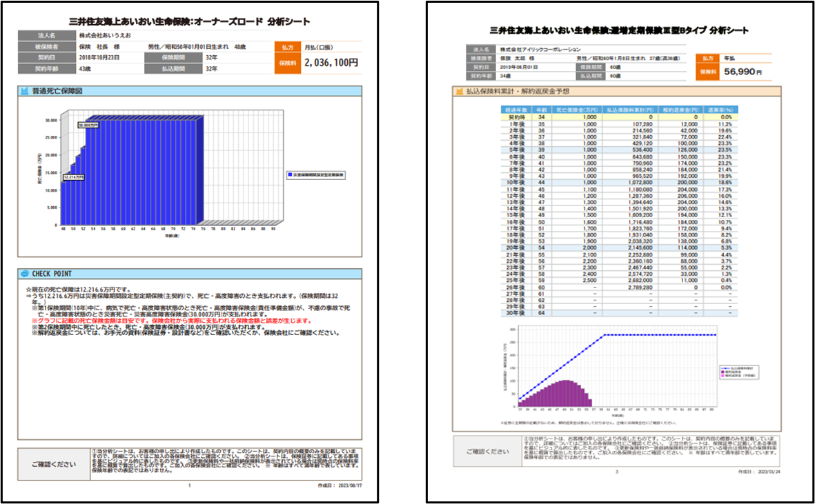Click the purple 解約返戻金 legend swatch
The width and height of the screenshot is (815, 504).
point(721,371)
